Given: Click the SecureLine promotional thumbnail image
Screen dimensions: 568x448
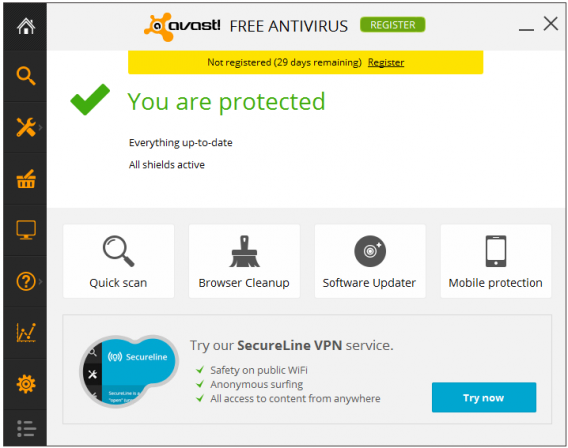Looking at the screenshot, I should pyautogui.click(x=129, y=370).
